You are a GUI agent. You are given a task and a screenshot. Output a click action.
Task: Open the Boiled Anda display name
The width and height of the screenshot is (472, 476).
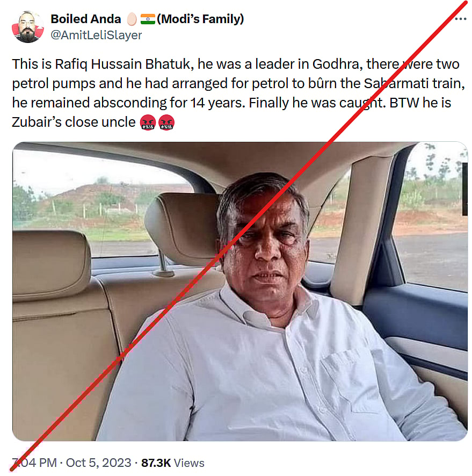(x=86, y=19)
